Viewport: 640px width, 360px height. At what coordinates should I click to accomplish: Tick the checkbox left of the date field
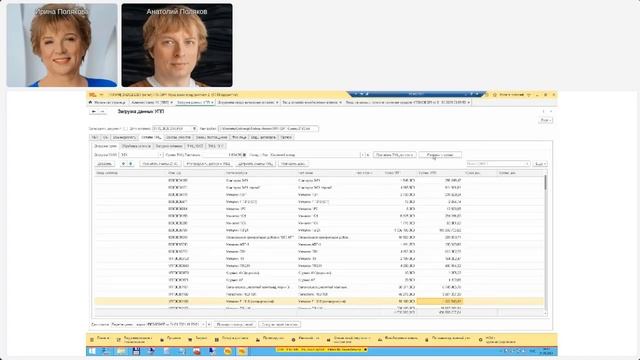(x=125, y=129)
